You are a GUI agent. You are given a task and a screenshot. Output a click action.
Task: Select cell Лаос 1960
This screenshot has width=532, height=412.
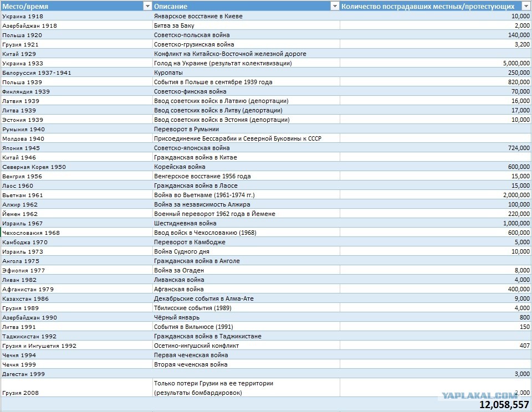pyautogui.click(x=76, y=186)
